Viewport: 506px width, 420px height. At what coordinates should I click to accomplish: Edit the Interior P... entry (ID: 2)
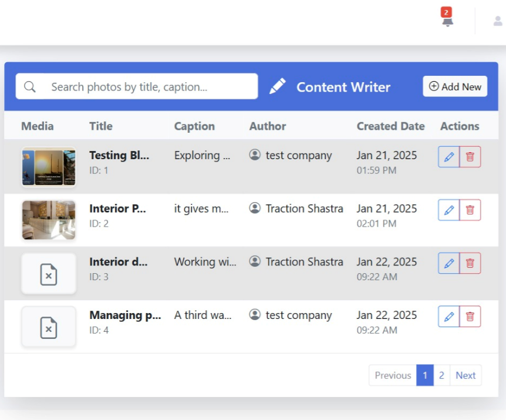448,210
